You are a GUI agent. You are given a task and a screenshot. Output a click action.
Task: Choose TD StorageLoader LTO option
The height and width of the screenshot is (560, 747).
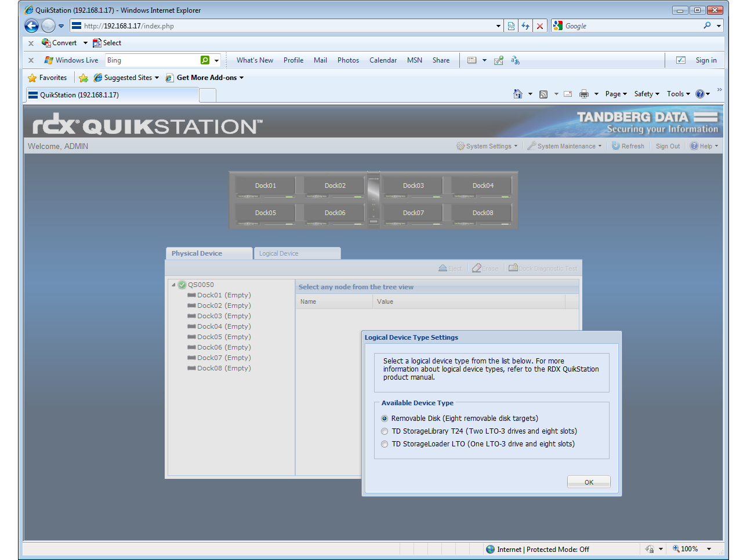(385, 444)
